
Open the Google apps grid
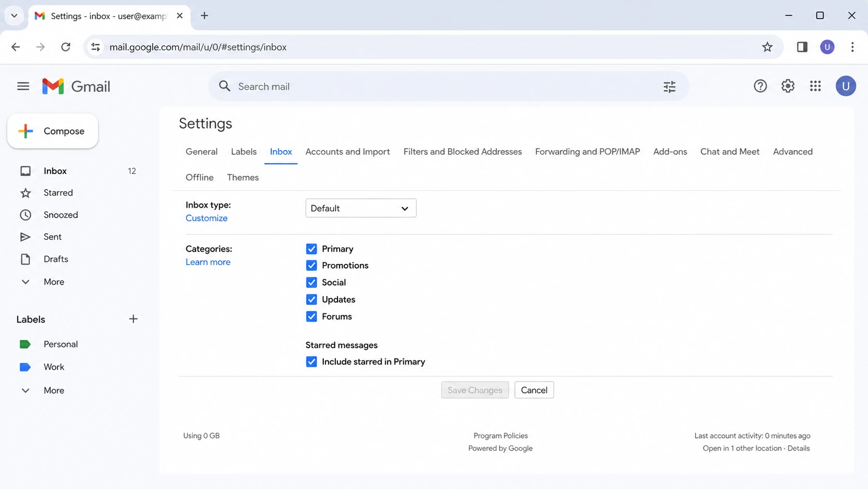tap(815, 86)
